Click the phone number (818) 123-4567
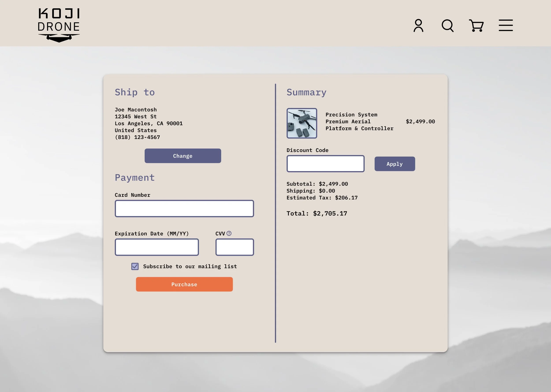551x392 pixels. (x=137, y=137)
